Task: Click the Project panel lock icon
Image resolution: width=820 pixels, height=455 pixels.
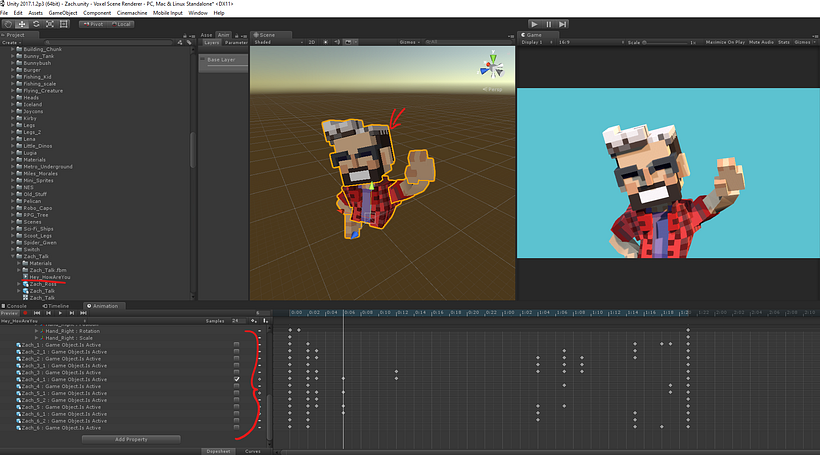Action: [x=185, y=36]
